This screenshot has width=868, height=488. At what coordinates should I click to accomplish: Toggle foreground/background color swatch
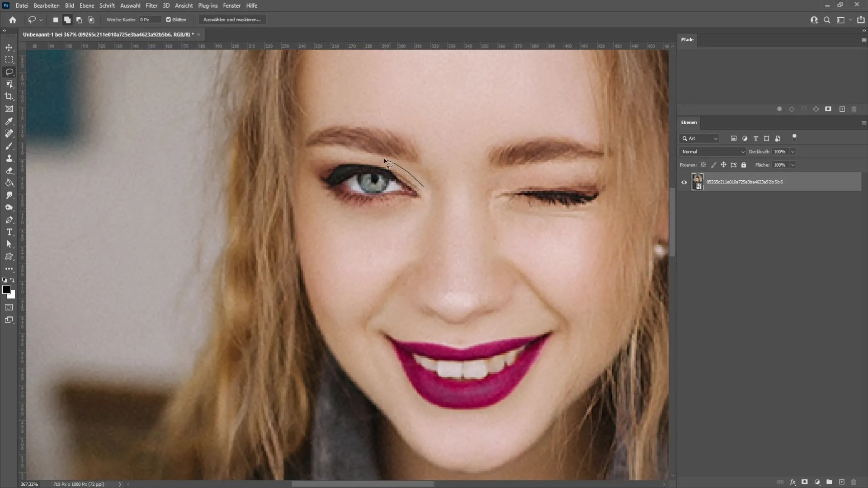(13, 280)
